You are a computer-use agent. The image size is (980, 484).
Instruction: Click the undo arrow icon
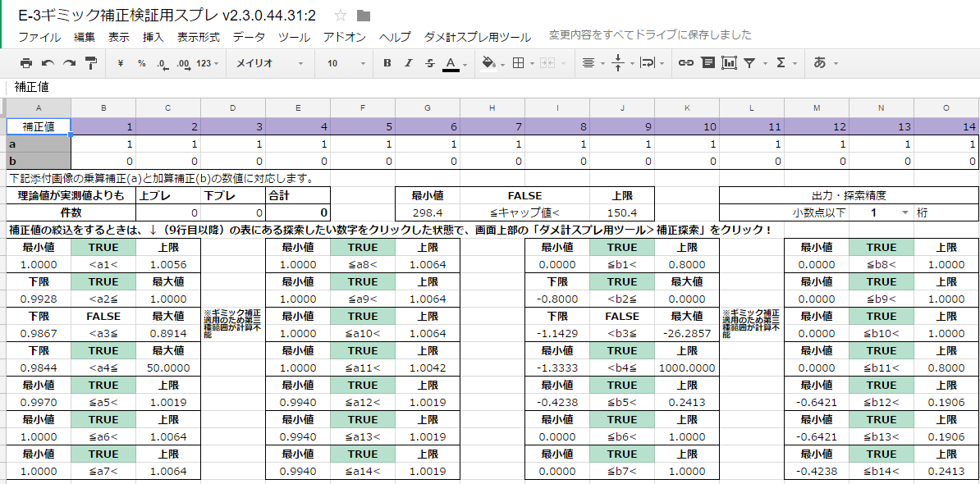(48, 63)
